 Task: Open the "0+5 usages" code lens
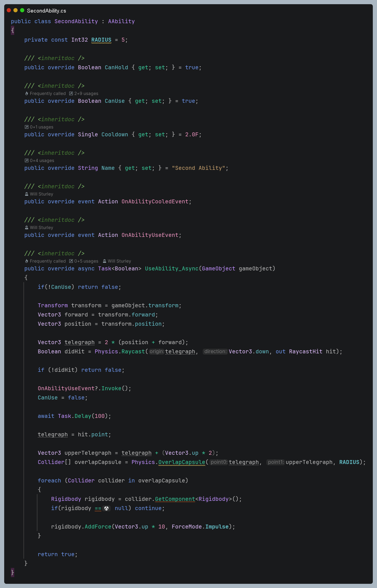coord(86,261)
